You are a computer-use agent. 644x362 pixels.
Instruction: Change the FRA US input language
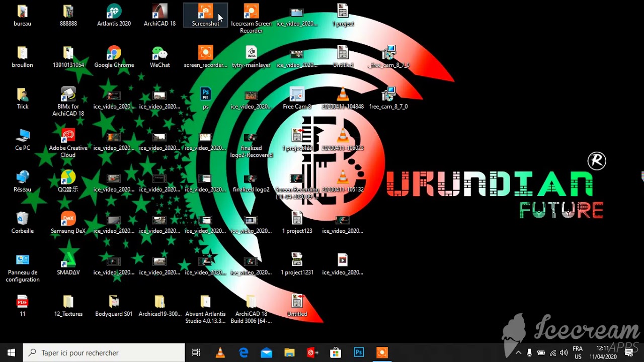point(578,352)
